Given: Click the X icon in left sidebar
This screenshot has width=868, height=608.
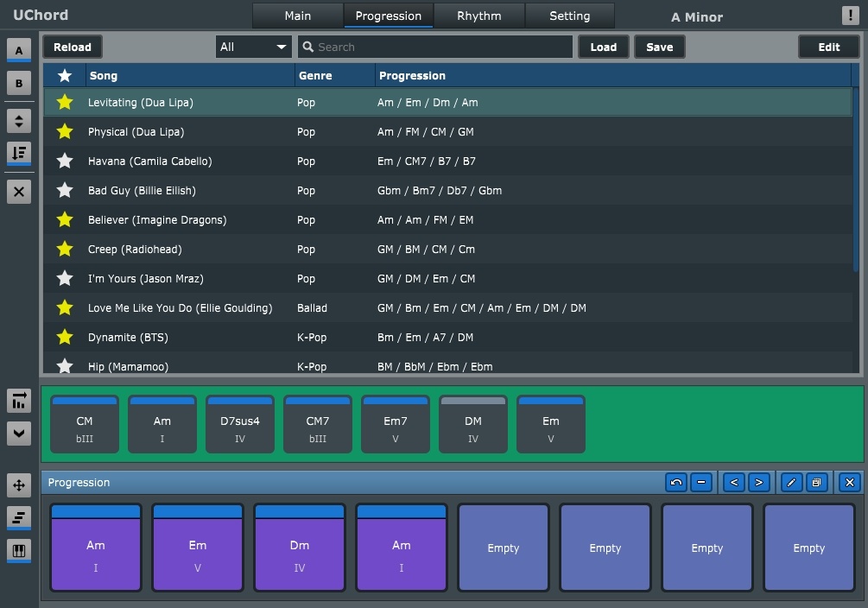Looking at the screenshot, I should click(19, 192).
